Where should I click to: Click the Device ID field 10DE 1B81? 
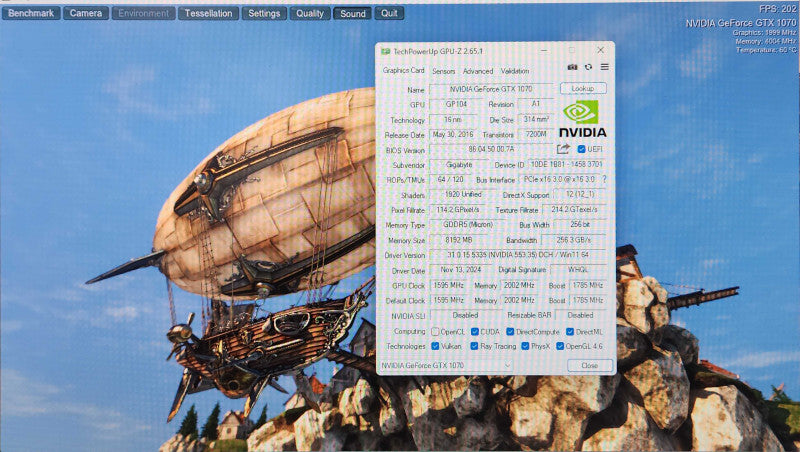(x=566, y=164)
